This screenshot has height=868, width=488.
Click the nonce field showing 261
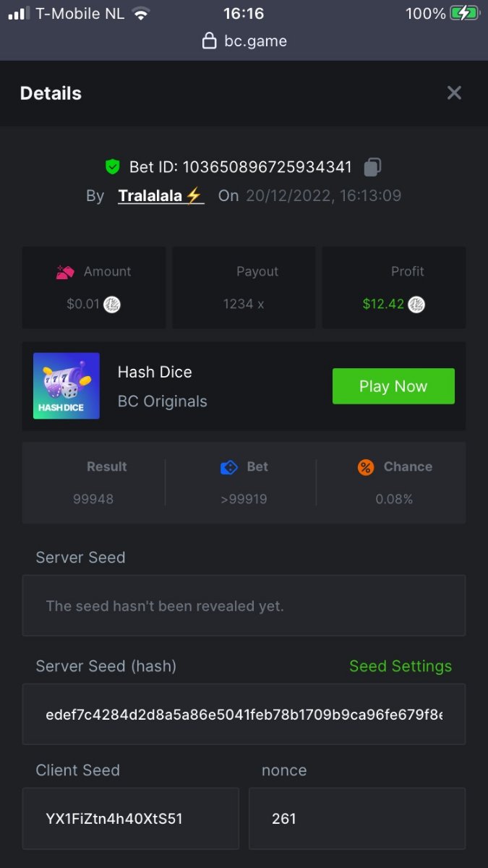click(x=357, y=819)
